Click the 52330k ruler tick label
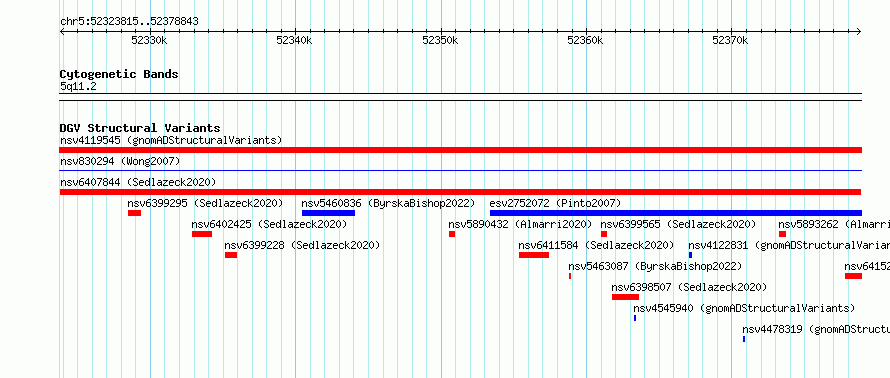 click(149, 40)
